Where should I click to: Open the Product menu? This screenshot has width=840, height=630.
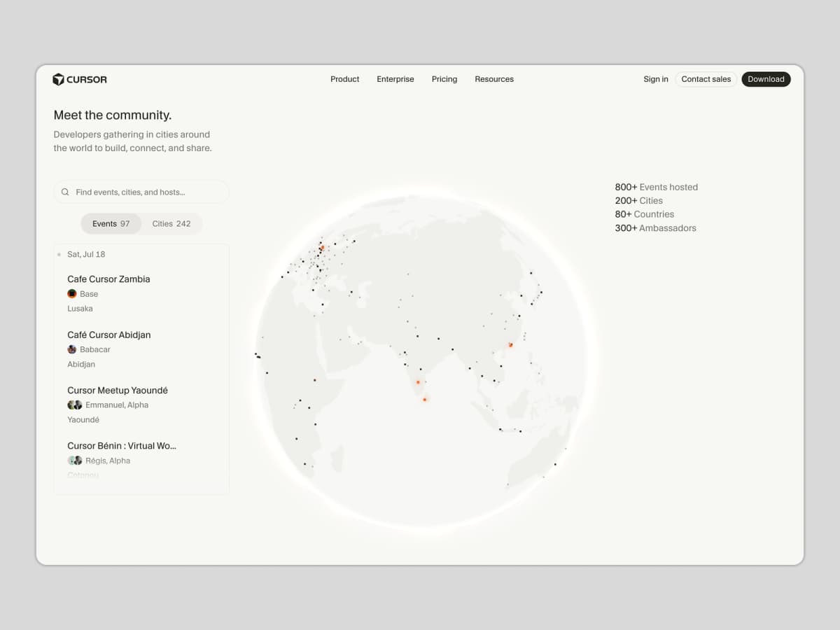345,79
